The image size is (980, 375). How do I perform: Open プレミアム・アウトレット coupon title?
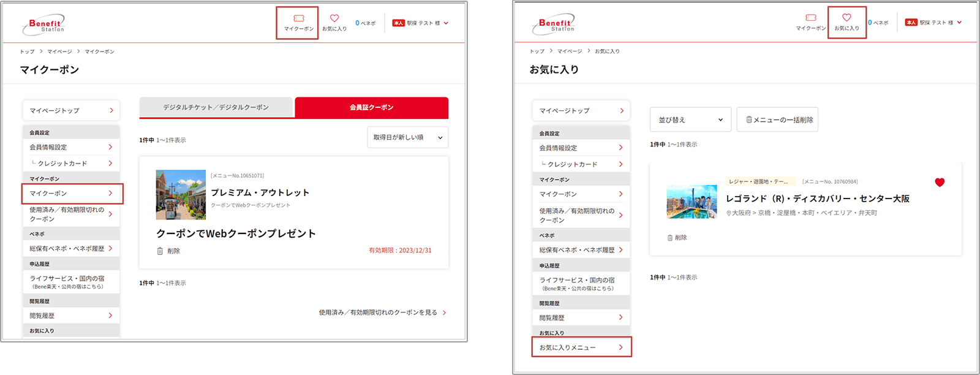tap(260, 192)
